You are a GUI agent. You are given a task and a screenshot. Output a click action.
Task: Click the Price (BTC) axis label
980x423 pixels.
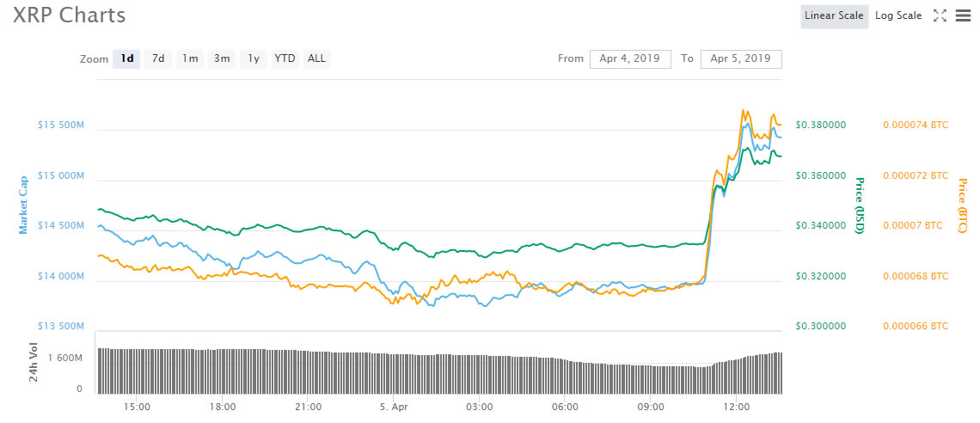click(x=963, y=205)
